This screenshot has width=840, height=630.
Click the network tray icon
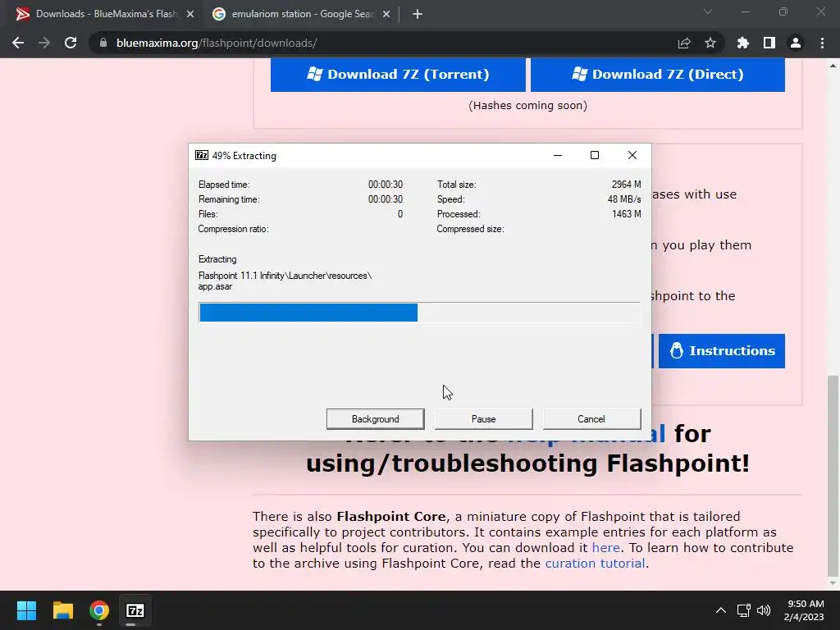(x=743, y=610)
